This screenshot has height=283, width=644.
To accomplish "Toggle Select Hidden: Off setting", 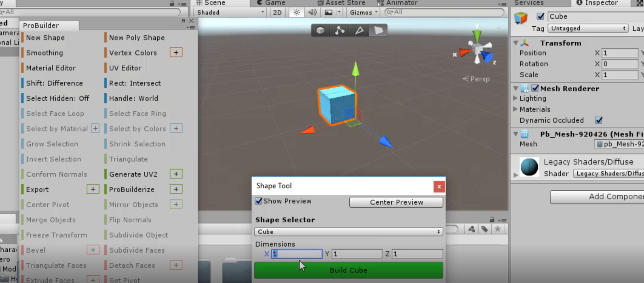I will (58, 98).
